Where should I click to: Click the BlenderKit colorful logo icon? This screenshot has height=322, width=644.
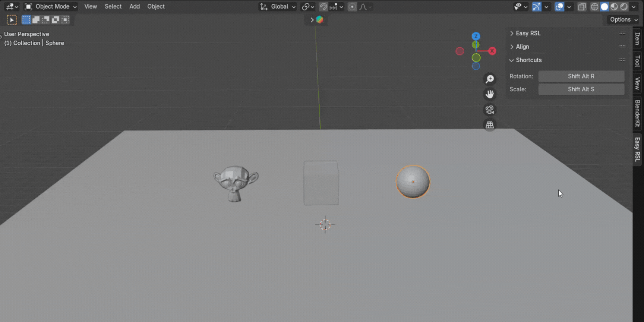coord(320,20)
